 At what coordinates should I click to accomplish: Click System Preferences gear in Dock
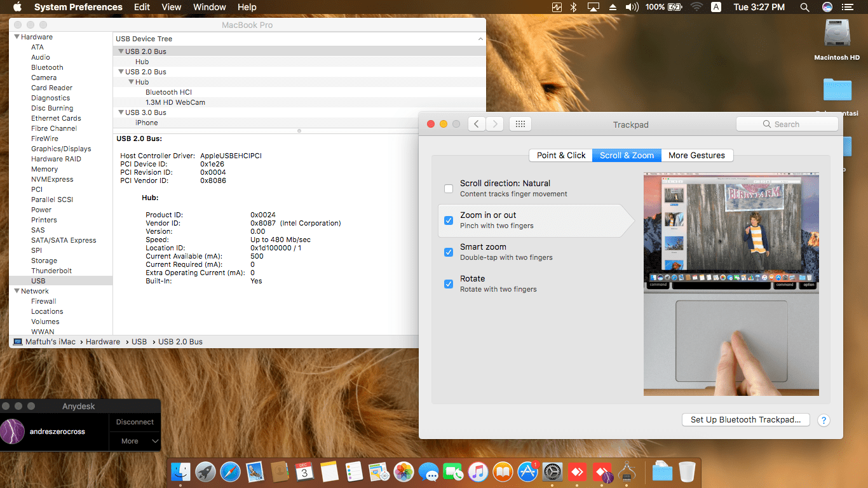[x=552, y=472]
